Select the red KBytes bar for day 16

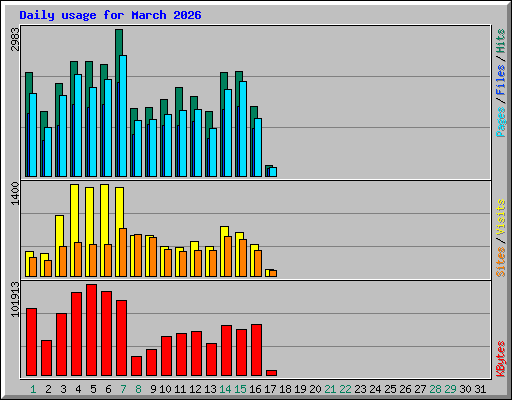pyautogui.click(x=257, y=350)
